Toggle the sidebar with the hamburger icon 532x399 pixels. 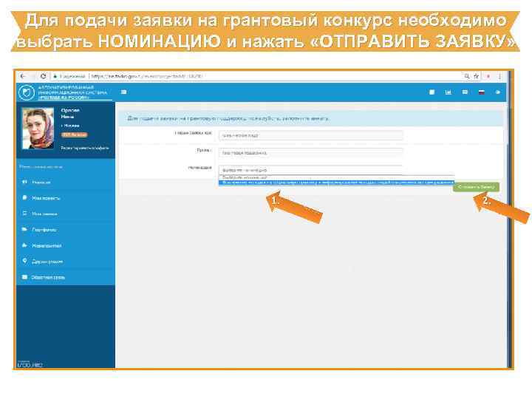pos(124,92)
